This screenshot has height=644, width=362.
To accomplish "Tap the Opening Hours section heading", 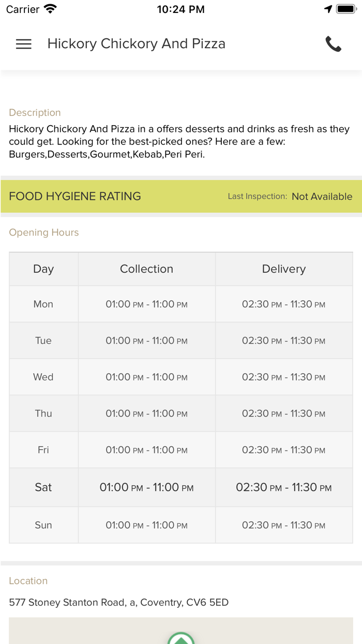I will point(44,232).
